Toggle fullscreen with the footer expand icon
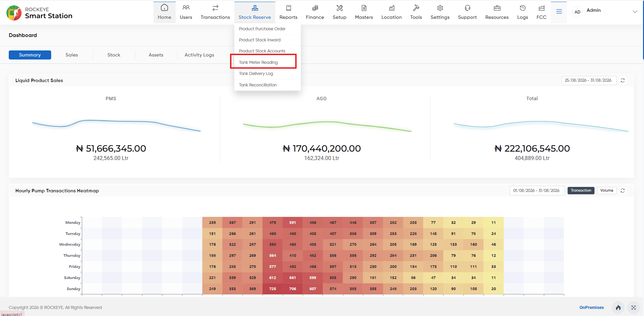This screenshot has width=644, height=316. 634,308
